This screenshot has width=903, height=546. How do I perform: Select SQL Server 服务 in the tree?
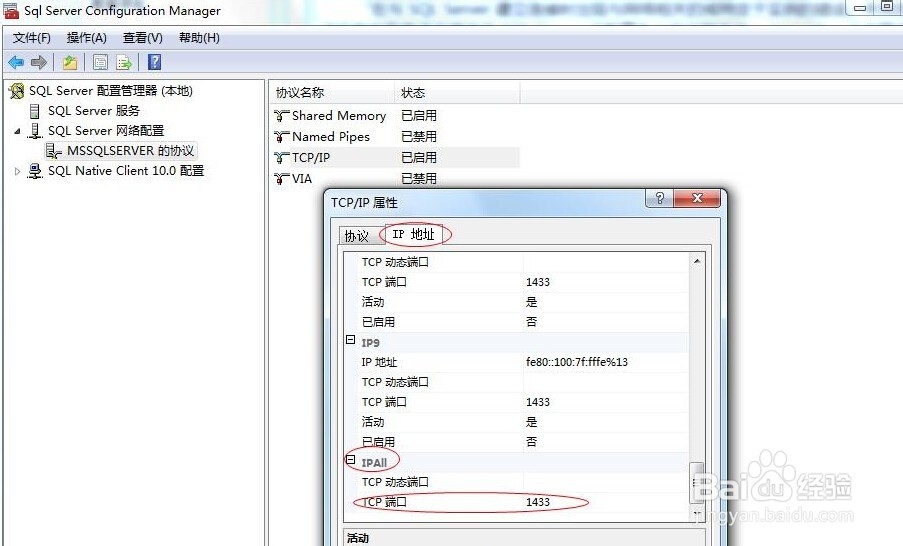click(x=94, y=111)
